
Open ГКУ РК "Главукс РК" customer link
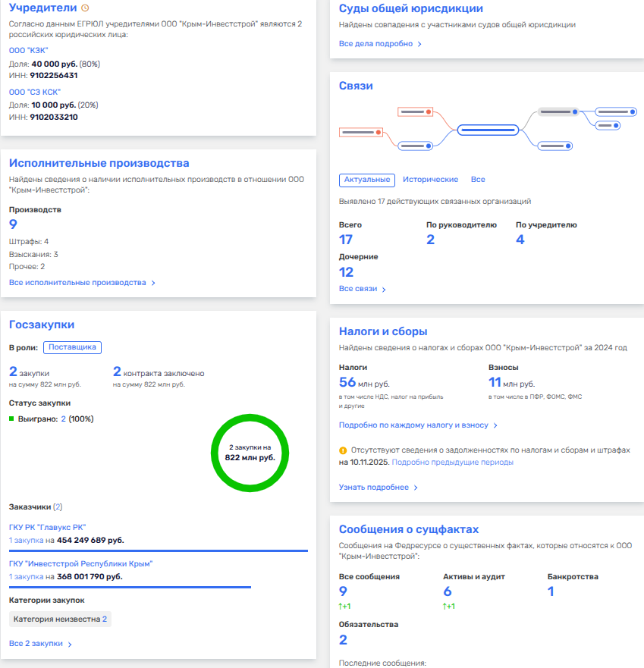pyautogui.click(x=47, y=528)
